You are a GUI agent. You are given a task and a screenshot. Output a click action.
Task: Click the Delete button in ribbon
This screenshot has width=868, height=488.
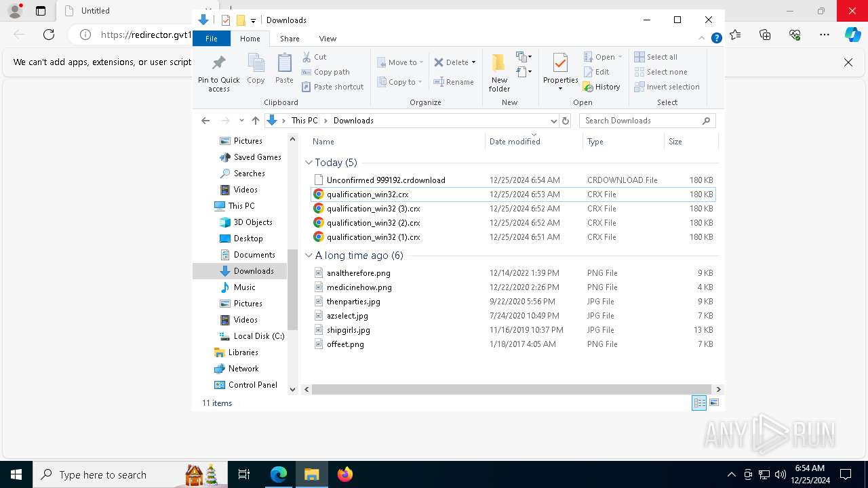[452, 62]
